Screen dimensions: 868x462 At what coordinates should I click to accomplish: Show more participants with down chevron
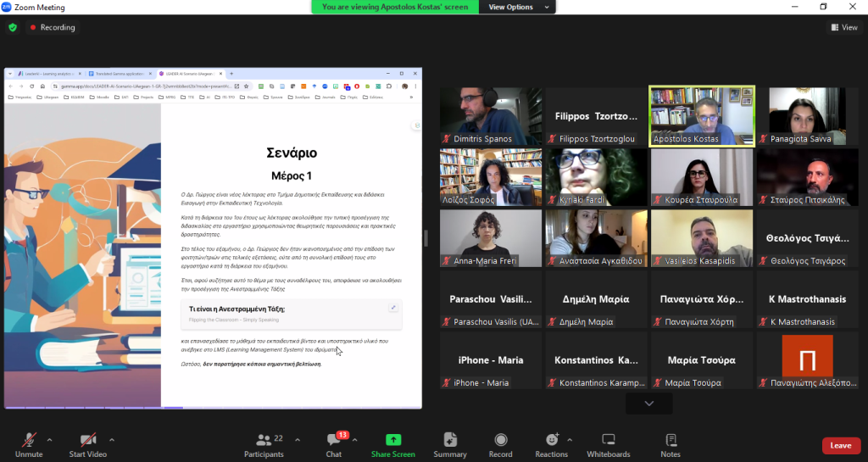pos(648,404)
